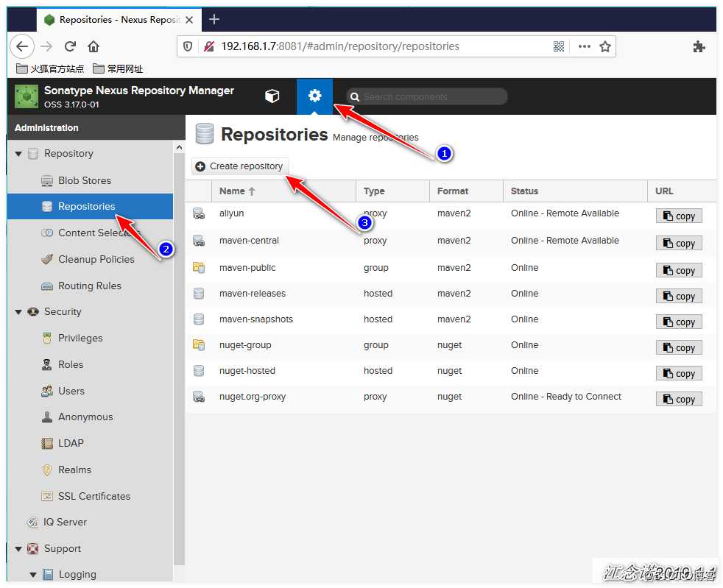Reload the page with the refresh icon
Viewport: 723px width, 588px height.
point(70,46)
